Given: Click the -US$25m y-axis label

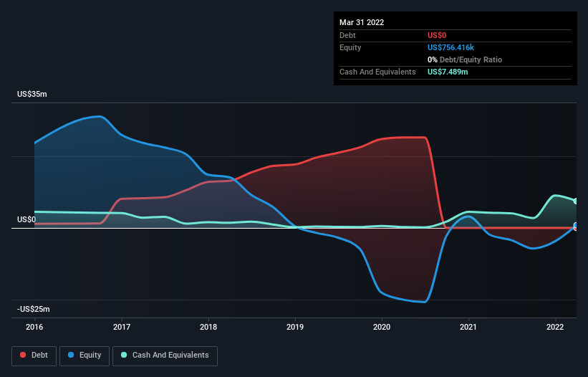Looking at the screenshot, I should 34,309.
